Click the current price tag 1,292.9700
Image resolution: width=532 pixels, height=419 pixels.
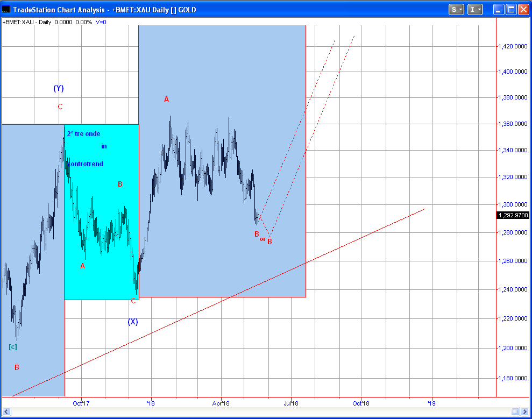[513, 215]
